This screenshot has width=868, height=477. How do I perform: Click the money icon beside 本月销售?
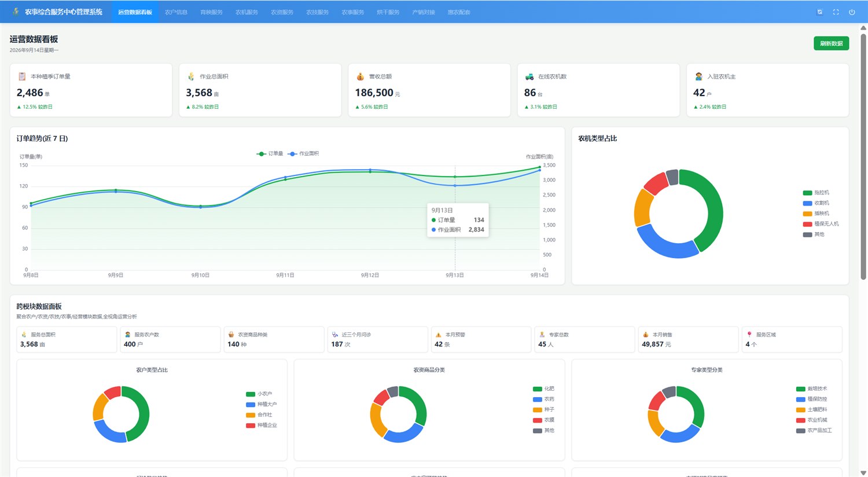pos(645,335)
